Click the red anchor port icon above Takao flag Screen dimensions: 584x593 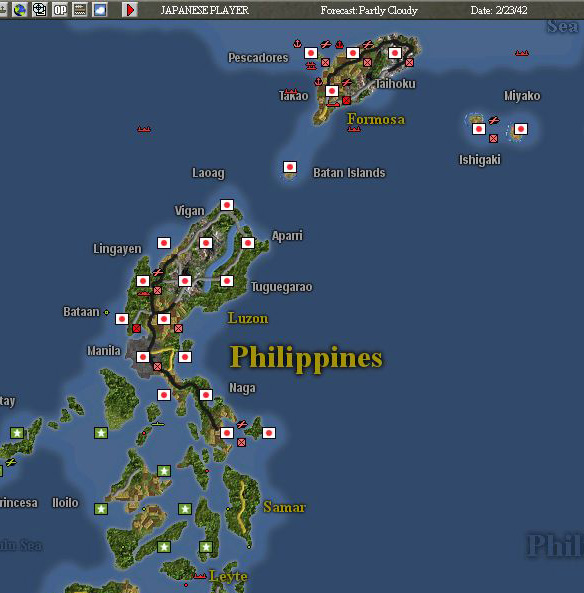click(x=318, y=82)
